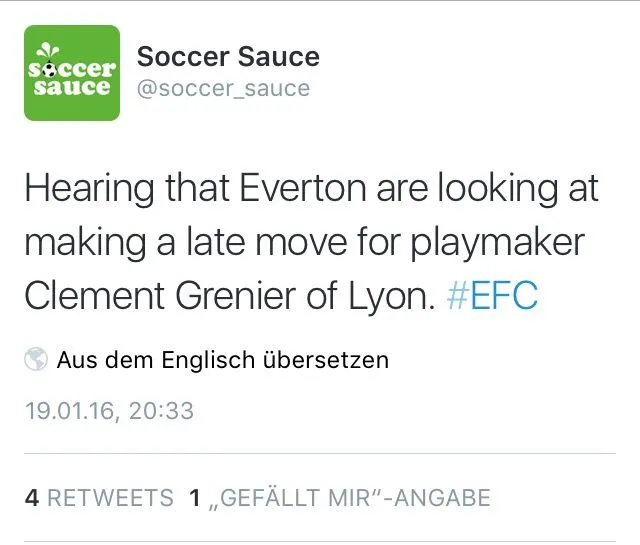View the list of 4 Retweets

(98, 498)
